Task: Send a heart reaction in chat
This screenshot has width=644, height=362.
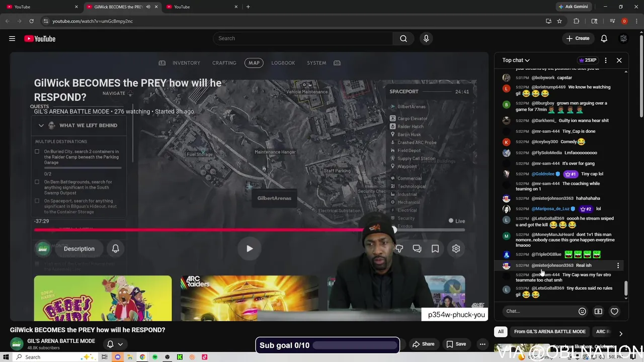Action: [614, 311]
